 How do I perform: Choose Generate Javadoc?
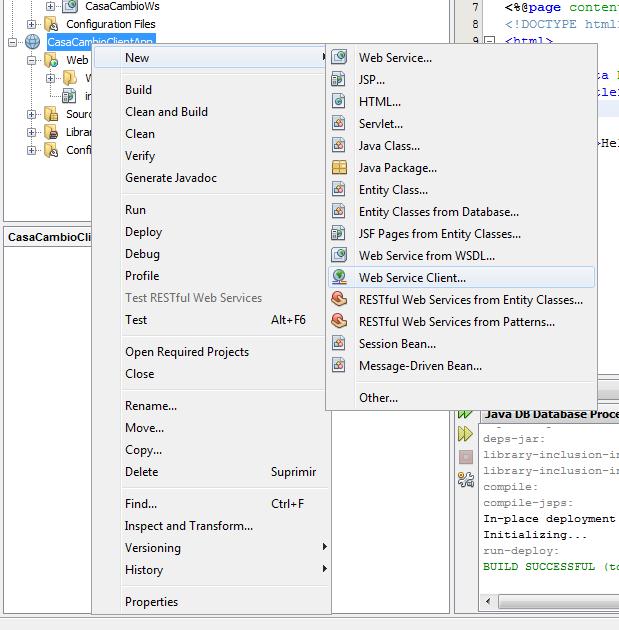pos(171,178)
